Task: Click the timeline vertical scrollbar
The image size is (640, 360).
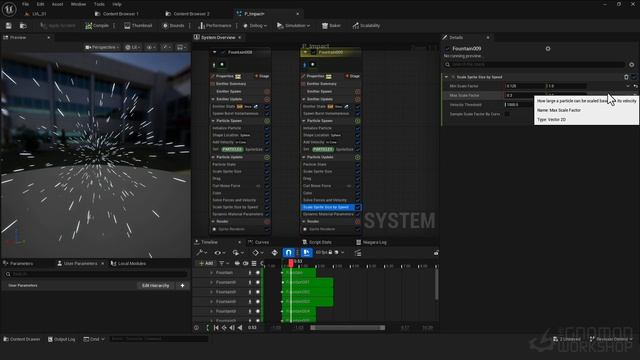Action: click(x=436, y=284)
